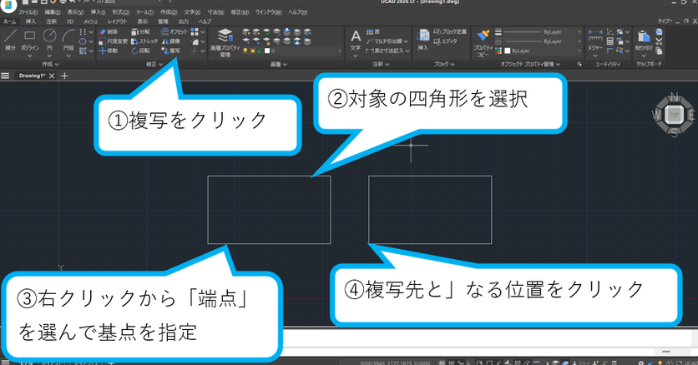698x365 pixels.
Task: Open the block エディタ (editor)
Action: (x=445, y=41)
